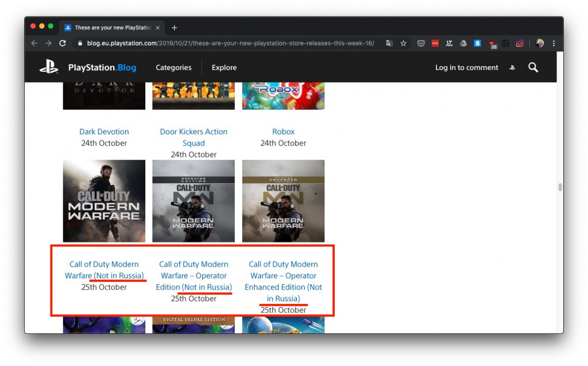Close the PlayStation blog tab
Screen dimensions: 588x366
(x=158, y=28)
